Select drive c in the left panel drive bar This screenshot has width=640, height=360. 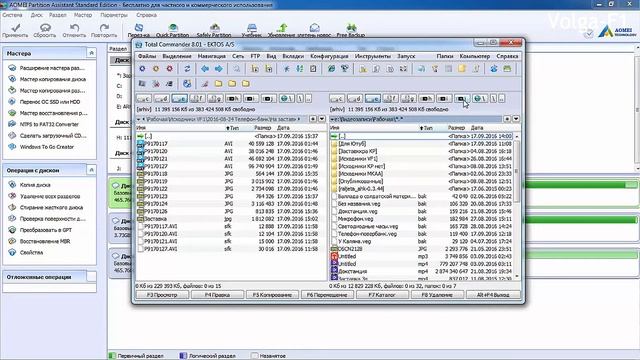144,98
